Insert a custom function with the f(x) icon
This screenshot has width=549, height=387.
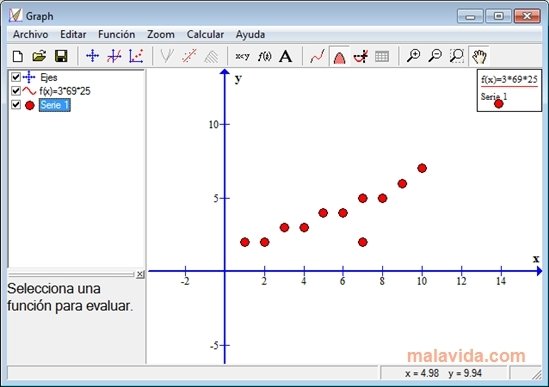(264, 56)
